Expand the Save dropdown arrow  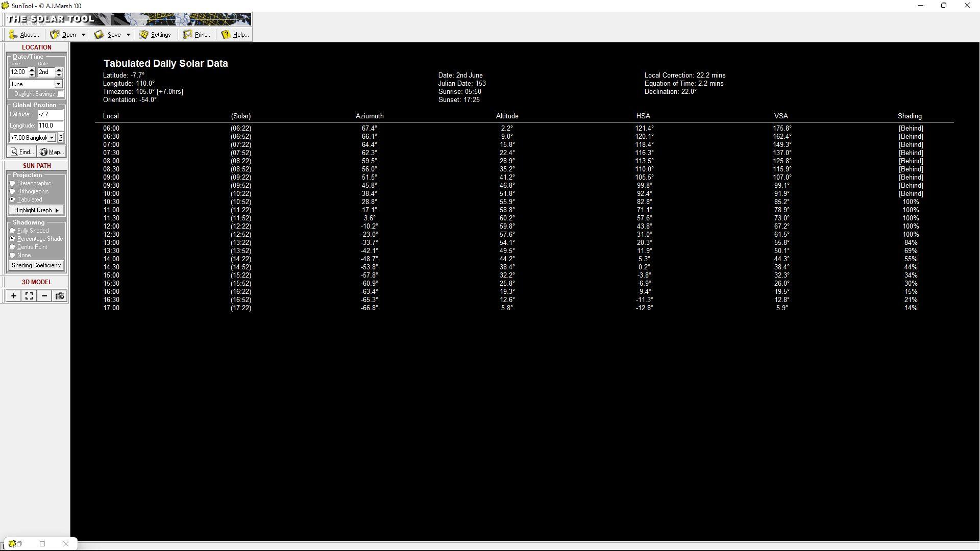pyautogui.click(x=128, y=35)
